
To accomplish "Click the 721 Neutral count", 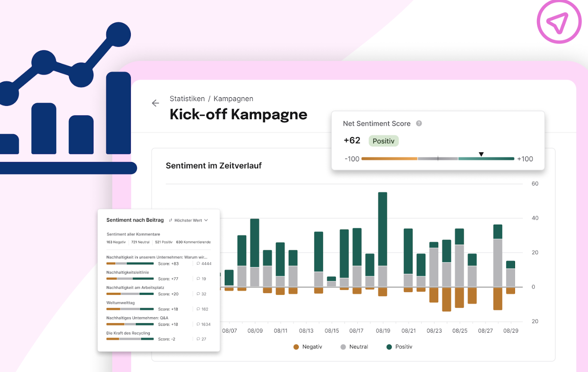I will (x=141, y=242).
